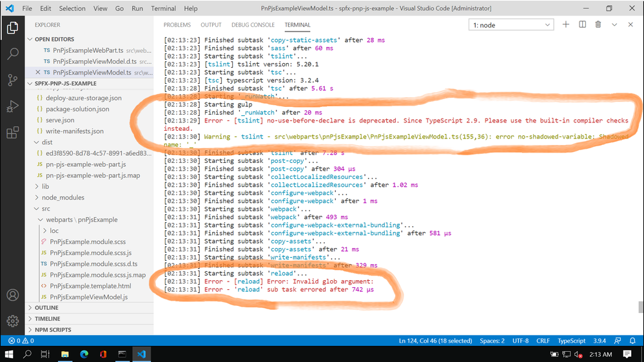Open the Accounts menu icon
This screenshot has width=644, height=362.
[x=12, y=295]
